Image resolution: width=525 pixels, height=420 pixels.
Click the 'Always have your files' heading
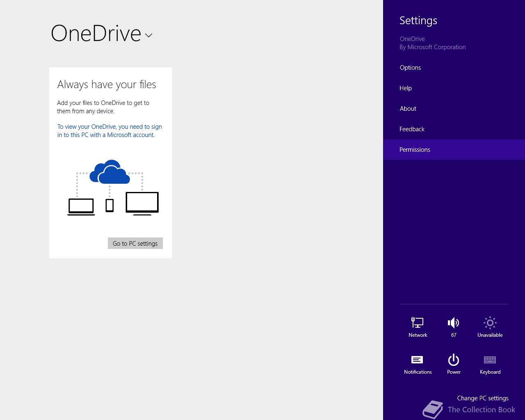[x=107, y=84]
